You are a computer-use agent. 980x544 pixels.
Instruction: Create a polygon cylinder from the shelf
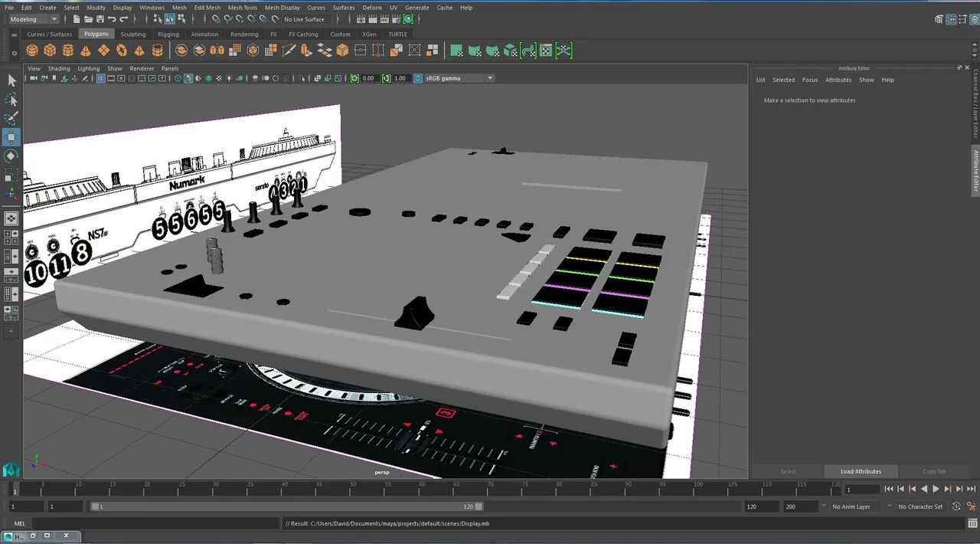pyautogui.click(x=68, y=51)
